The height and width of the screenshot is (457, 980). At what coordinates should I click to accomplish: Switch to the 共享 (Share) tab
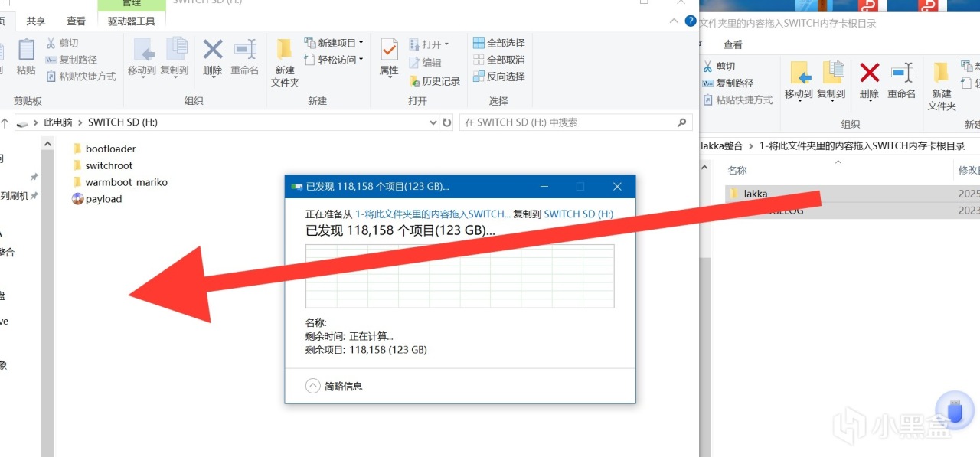click(x=36, y=21)
